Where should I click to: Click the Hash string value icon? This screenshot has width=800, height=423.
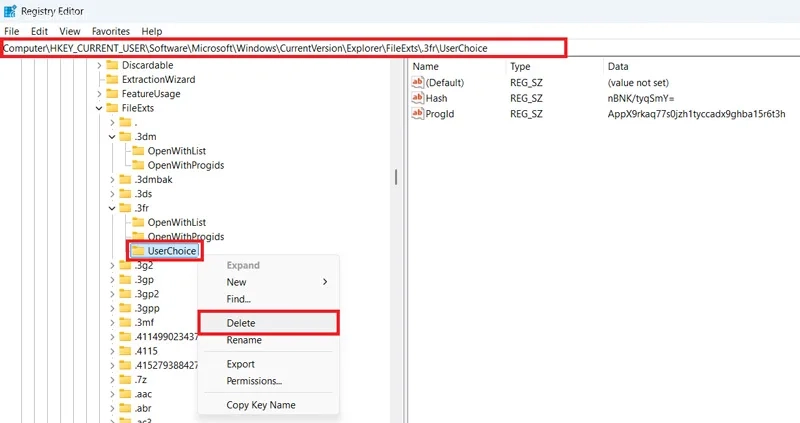point(418,98)
